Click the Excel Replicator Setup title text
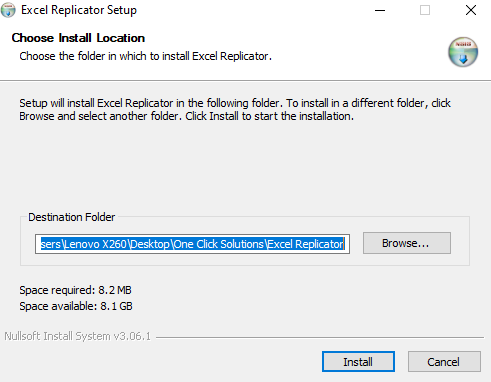Image resolution: width=491 pixels, height=382 pixels. (x=79, y=10)
